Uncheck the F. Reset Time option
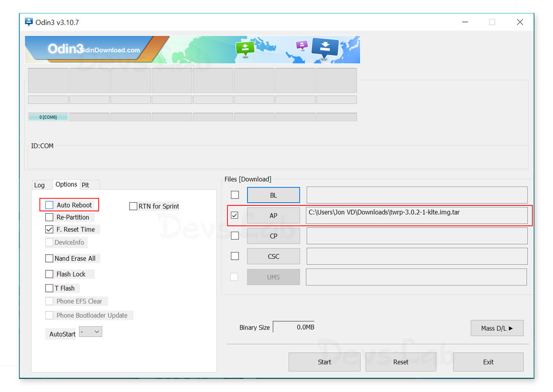Image resolution: width=553 pixels, height=392 pixels. pyautogui.click(x=49, y=229)
